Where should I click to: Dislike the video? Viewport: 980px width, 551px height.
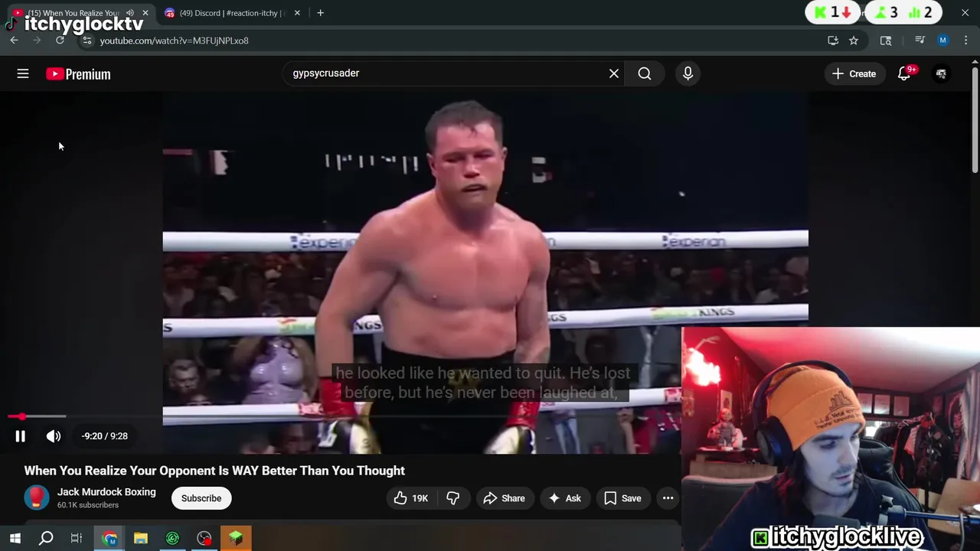click(453, 498)
